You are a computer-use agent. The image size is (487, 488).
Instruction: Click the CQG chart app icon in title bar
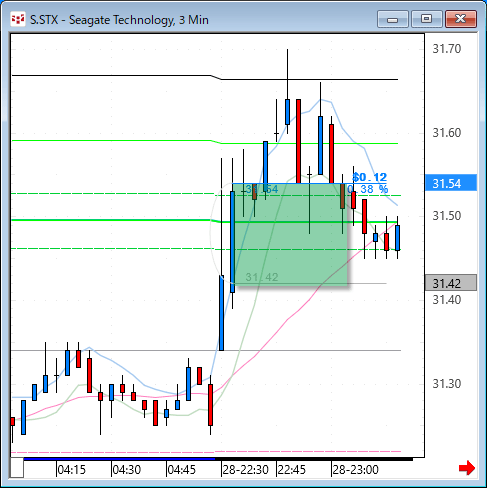click(18, 20)
